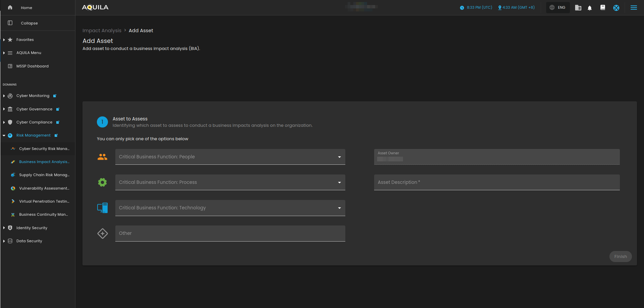
Task: Switch language with the ENG selector
Action: tap(558, 7)
